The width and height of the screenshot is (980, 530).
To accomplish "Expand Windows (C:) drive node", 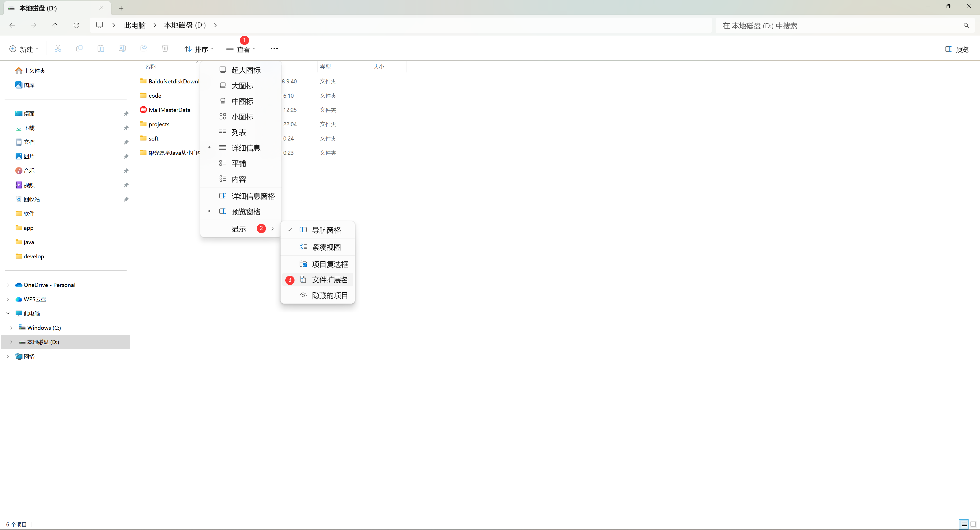I will [x=11, y=328].
